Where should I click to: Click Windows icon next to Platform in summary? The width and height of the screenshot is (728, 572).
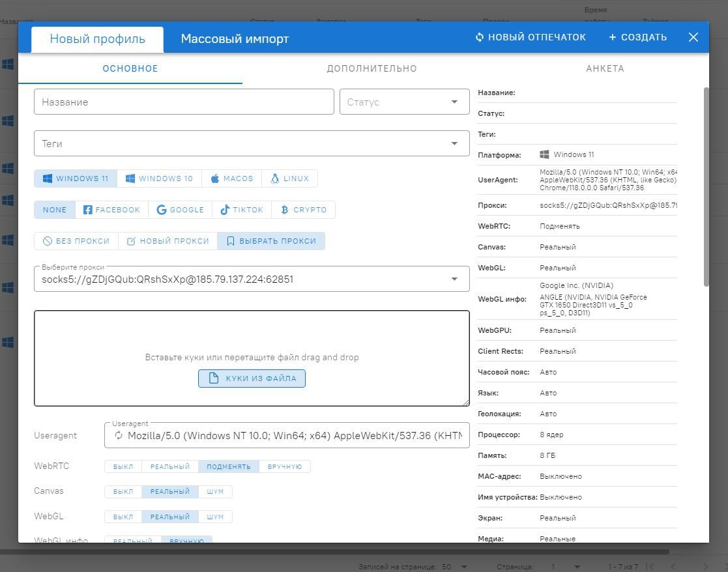click(545, 154)
